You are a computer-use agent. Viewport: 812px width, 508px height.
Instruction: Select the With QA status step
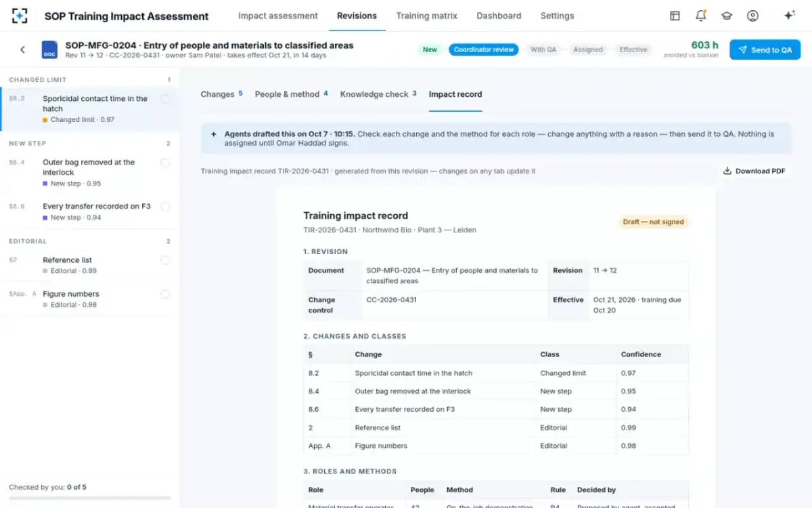pyautogui.click(x=543, y=49)
